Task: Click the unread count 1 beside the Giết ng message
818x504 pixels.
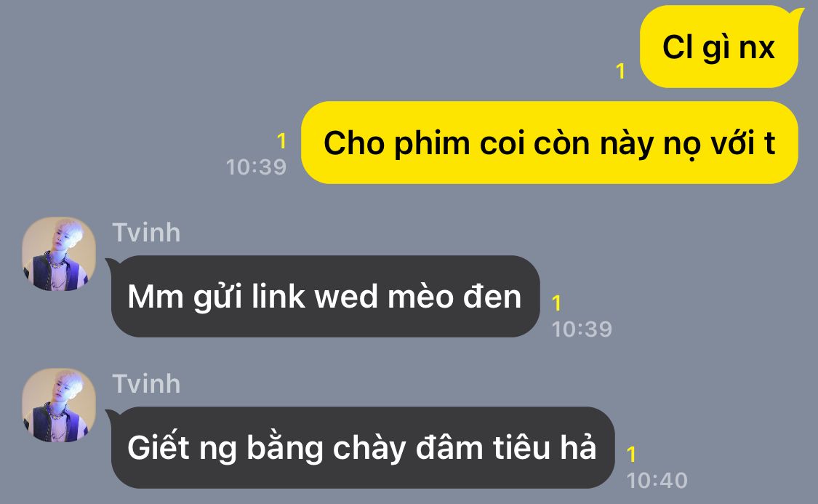Action: (631, 455)
